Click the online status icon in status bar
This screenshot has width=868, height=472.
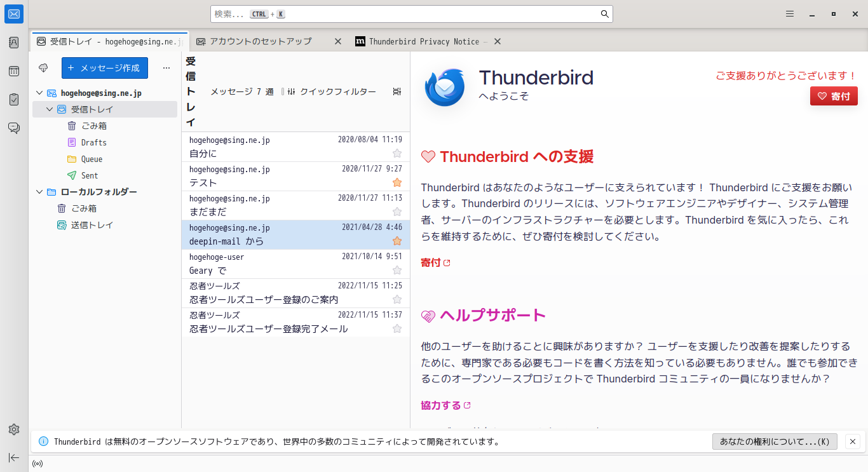(x=37, y=463)
